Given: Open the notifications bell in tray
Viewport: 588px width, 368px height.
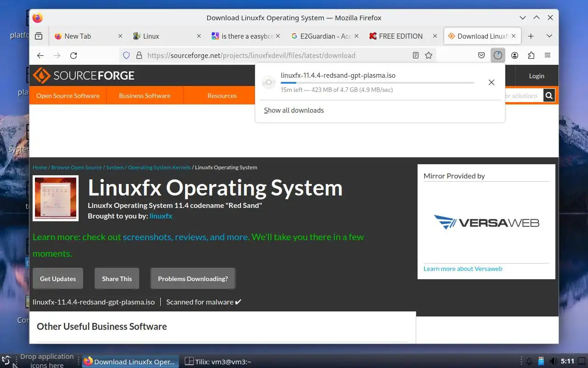Looking at the screenshot, I should point(529,362).
